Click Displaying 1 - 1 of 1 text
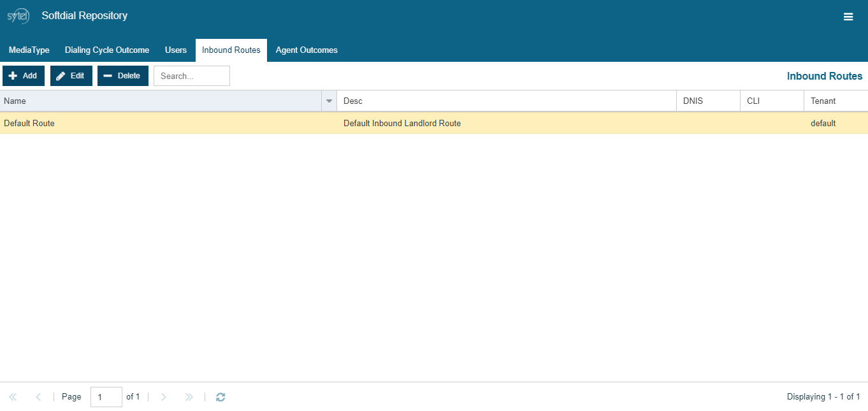Viewport: 868px width, 411px height. (823, 397)
